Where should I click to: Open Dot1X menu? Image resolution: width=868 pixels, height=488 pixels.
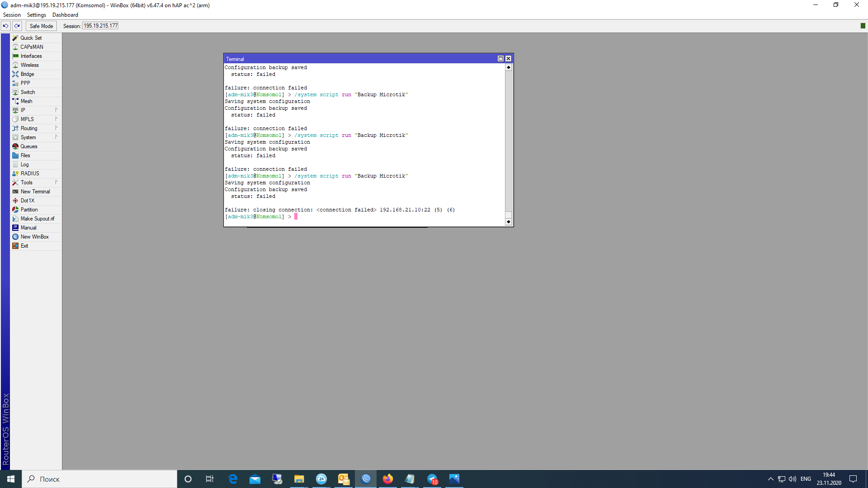pyautogui.click(x=36, y=201)
